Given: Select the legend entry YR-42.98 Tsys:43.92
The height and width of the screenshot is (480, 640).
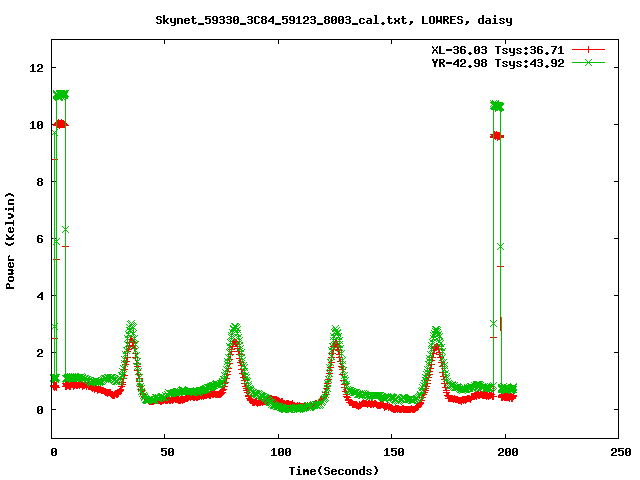Looking at the screenshot, I should [498, 63].
